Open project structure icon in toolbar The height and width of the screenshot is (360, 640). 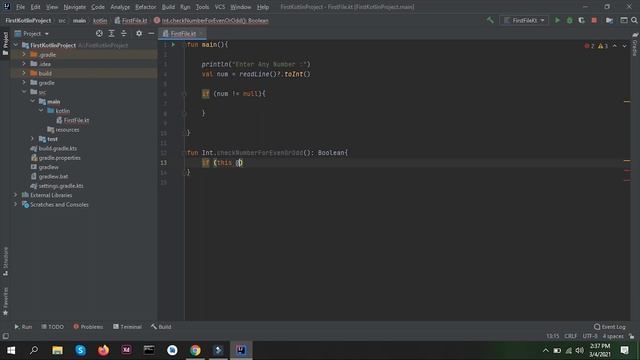pos(609,20)
